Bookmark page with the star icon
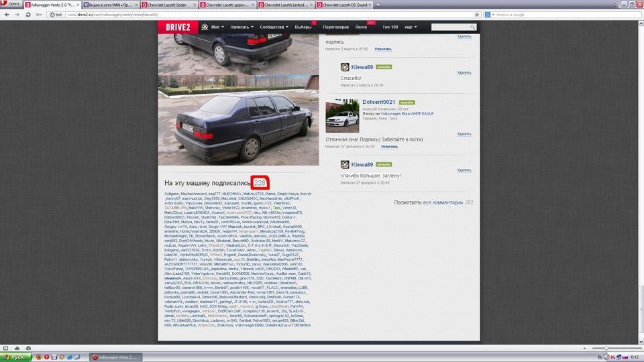The height and width of the screenshot is (362, 644). [x=477, y=14]
